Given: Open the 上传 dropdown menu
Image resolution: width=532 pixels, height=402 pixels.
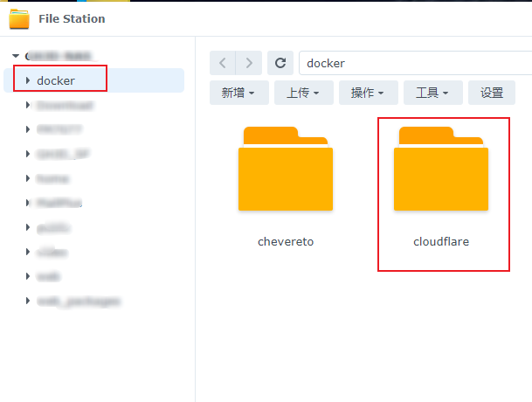Looking at the screenshot, I should [x=304, y=93].
